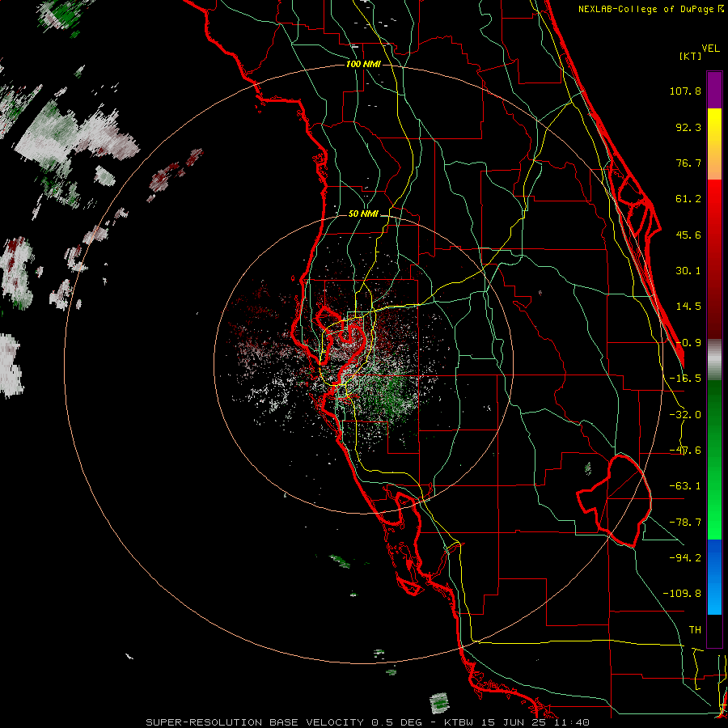The width and height of the screenshot is (728, 728).
Task: Click the 50 NMI range ring label
Action: click(363, 214)
